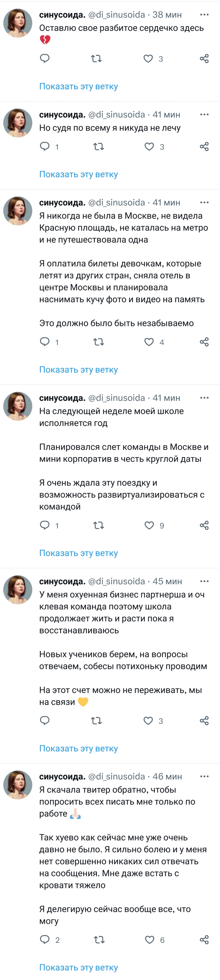The width and height of the screenshot is (220, 980).
Task: Open more options on the 46 мин tweet
Action: coord(204,776)
